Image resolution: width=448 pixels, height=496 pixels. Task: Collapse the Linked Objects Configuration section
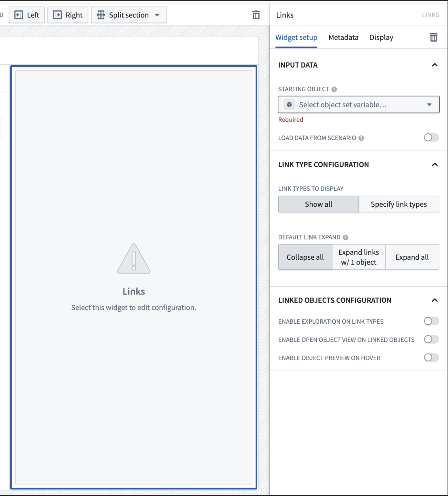click(435, 300)
